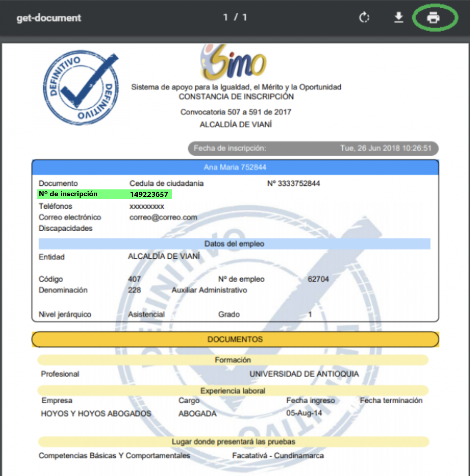Click the 'Fecha ingreso' column header

point(311,401)
